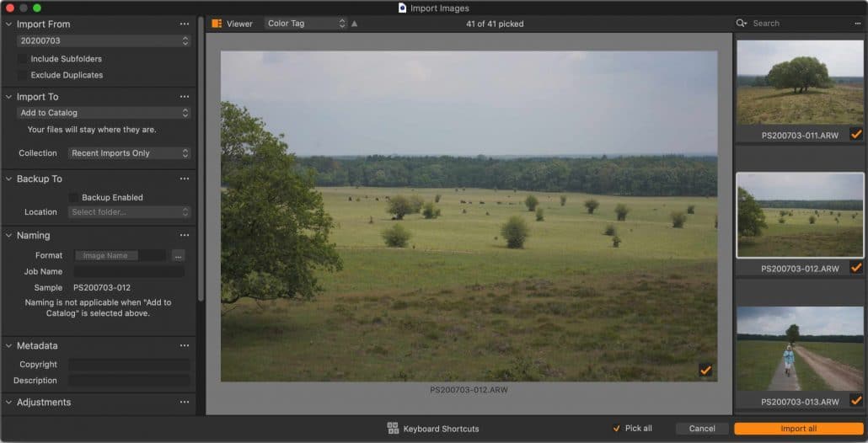
Task: Collapse the Naming section
Action: (9, 236)
